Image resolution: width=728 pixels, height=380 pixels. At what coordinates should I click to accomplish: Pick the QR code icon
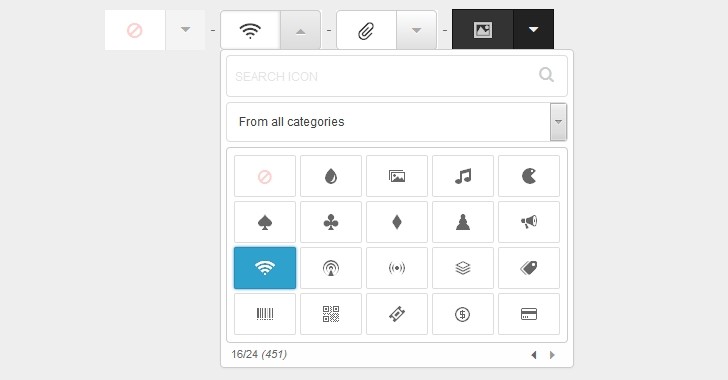click(x=331, y=314)
